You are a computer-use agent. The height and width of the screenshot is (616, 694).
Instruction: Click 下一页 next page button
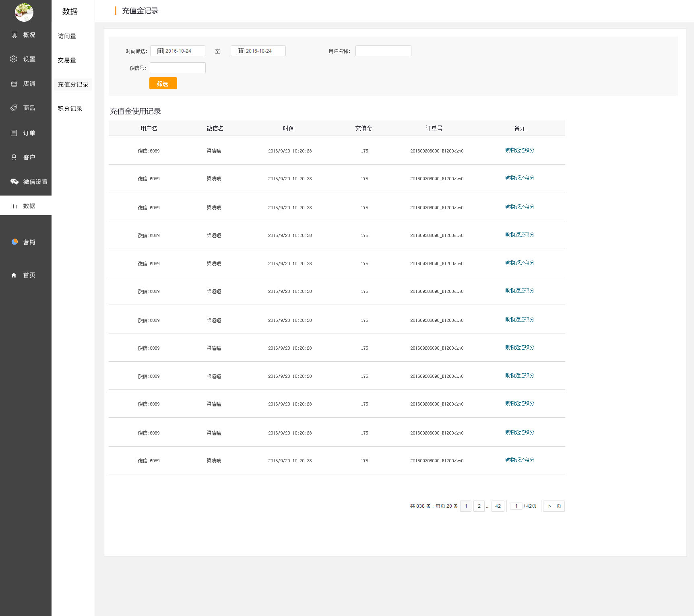554,506
